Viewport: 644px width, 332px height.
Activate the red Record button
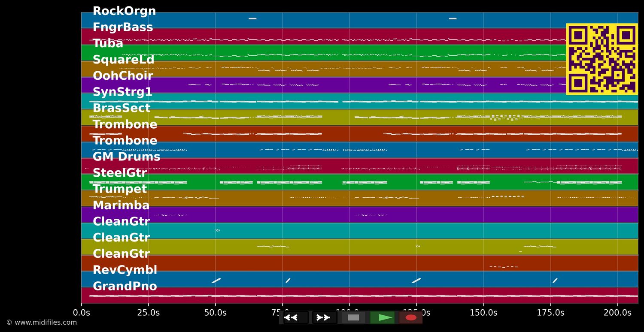(410, 317)
